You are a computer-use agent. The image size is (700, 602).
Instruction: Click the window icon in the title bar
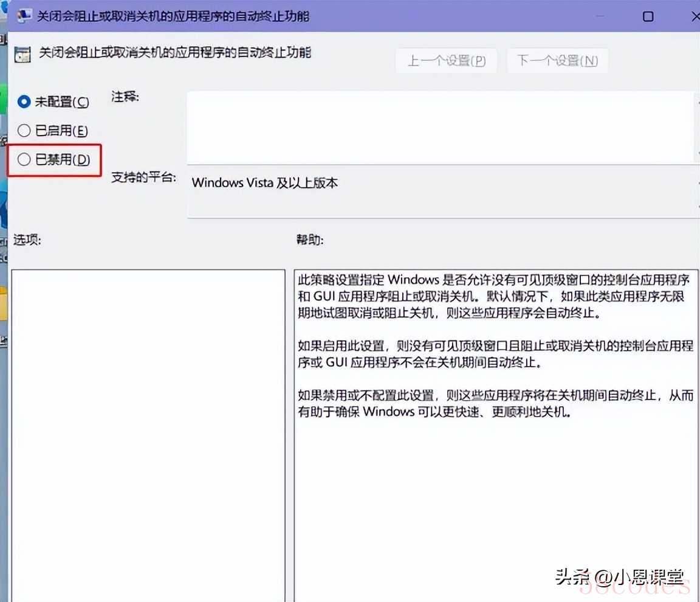coord(24,15)
